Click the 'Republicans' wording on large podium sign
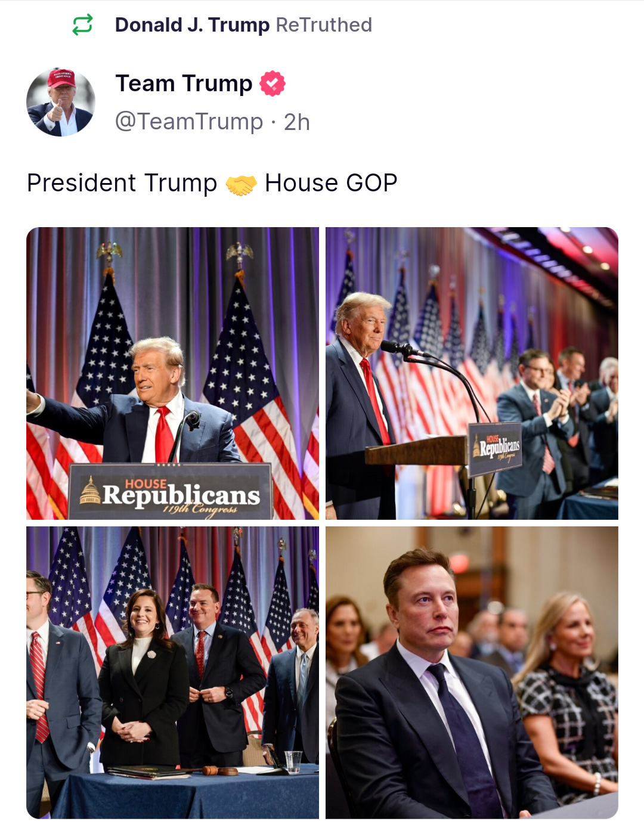This screenshot has height=834, width=644. (x=181, y=495)
